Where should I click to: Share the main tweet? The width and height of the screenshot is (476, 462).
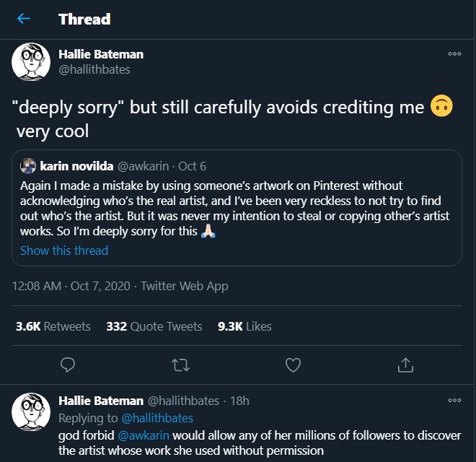click(405, 365)
